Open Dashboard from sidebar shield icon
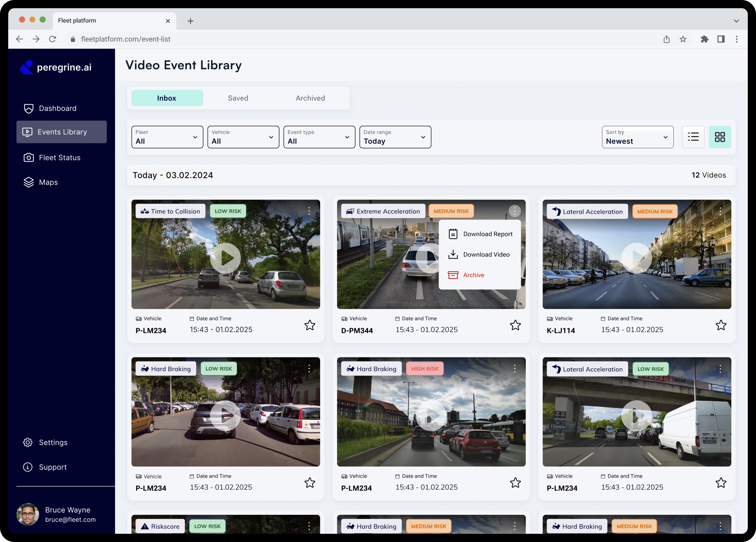756x542 pixels. (x=29, y=108)
